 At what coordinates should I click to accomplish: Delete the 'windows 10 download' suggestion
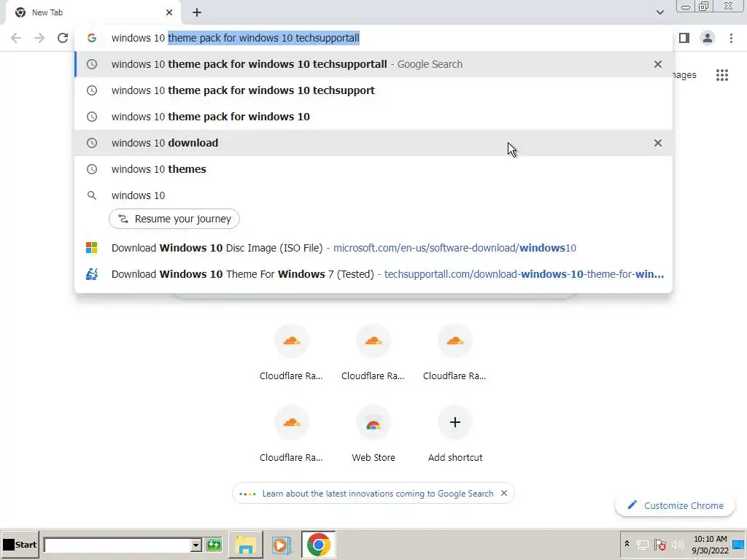(657, 143)
